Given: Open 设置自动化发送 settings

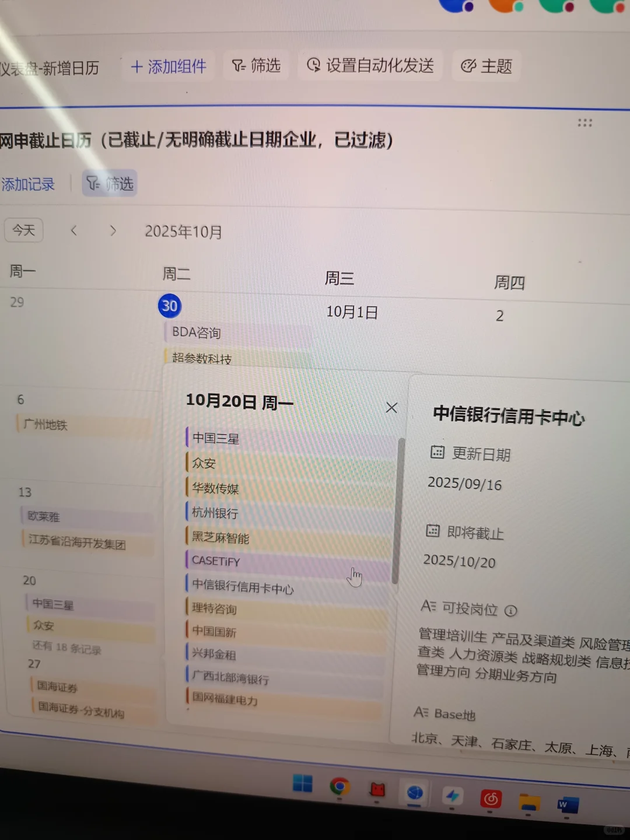Looking at the screenshot, I should 370,65.
